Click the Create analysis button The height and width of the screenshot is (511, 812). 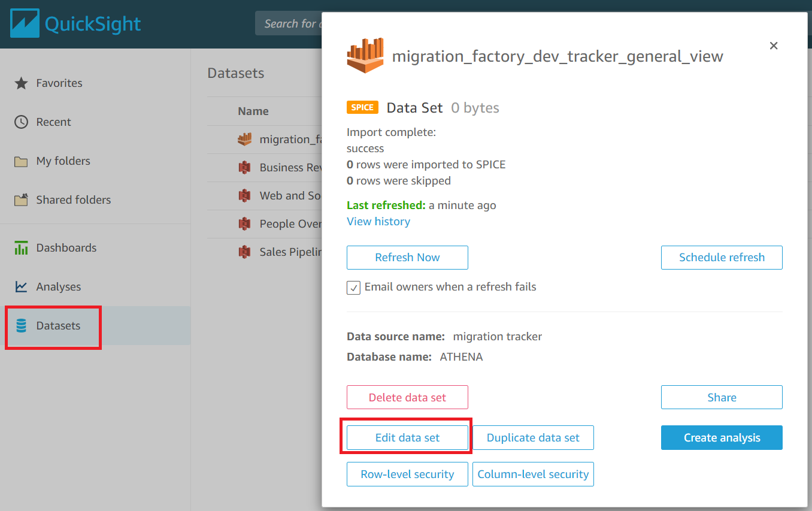click(722, 438)
